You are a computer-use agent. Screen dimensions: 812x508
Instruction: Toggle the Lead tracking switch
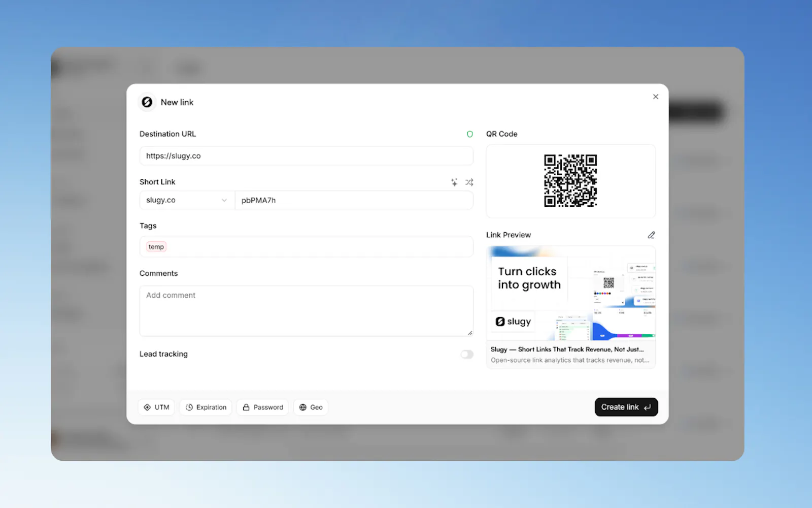coord(467,354)
